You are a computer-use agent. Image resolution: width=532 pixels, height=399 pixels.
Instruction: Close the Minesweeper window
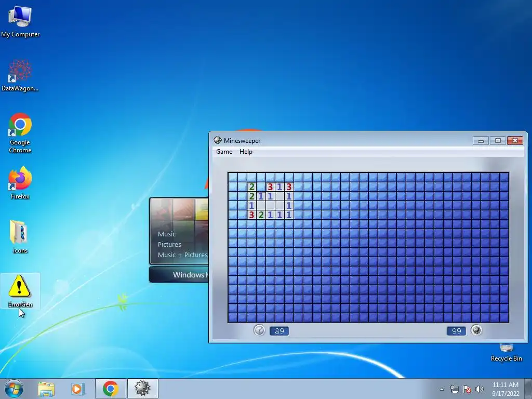(515, 140)
